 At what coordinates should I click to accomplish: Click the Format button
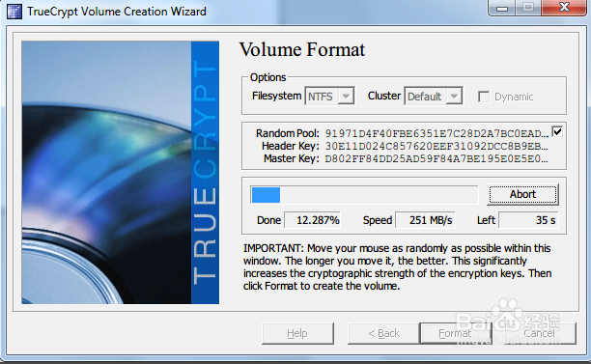point(455,333)
